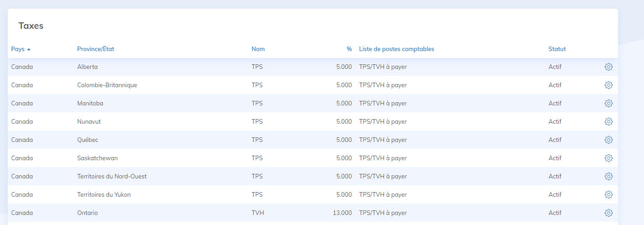This screenshot has width=644, height=225.
Task: Click the Alberta province cell
Action: point(87,67)
